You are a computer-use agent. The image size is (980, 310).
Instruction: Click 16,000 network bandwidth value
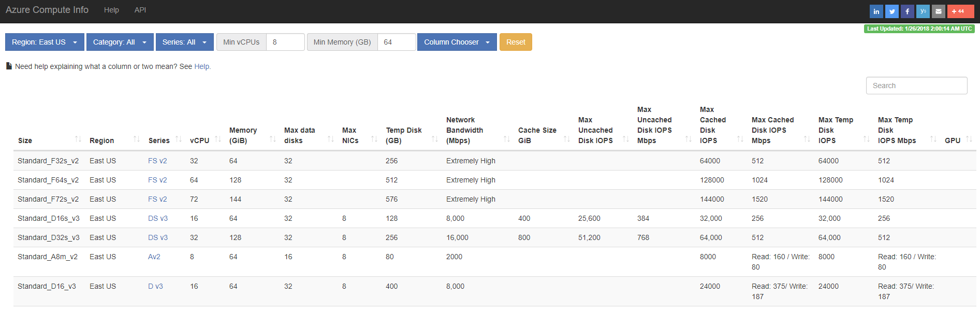tap(457, 237)
